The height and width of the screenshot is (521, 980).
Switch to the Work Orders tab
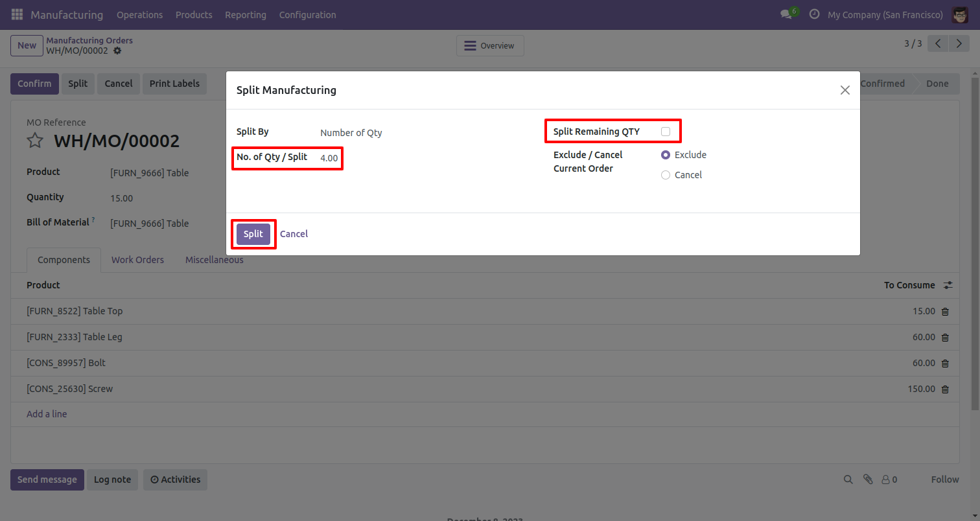pyautogui.click(x=137, y=260)
